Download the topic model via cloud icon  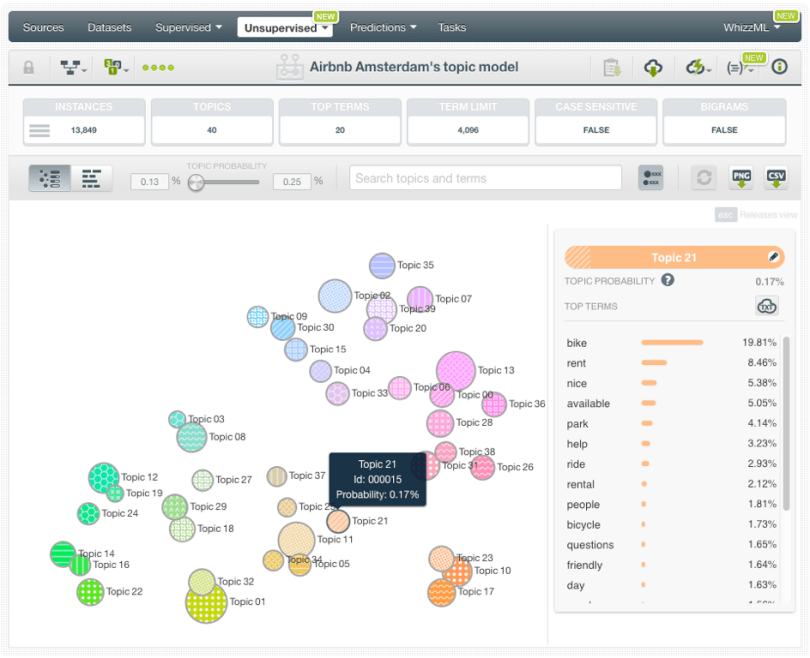653,68
